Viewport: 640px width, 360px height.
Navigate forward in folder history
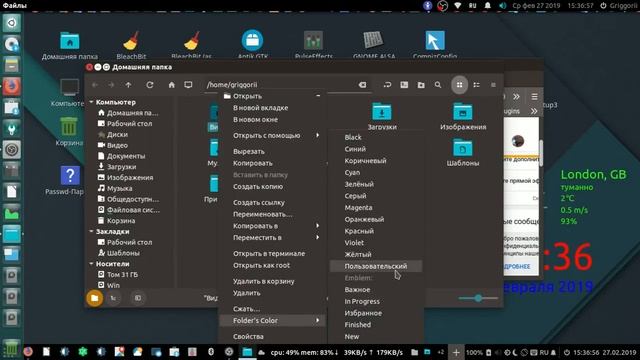[x=111, y=85]
